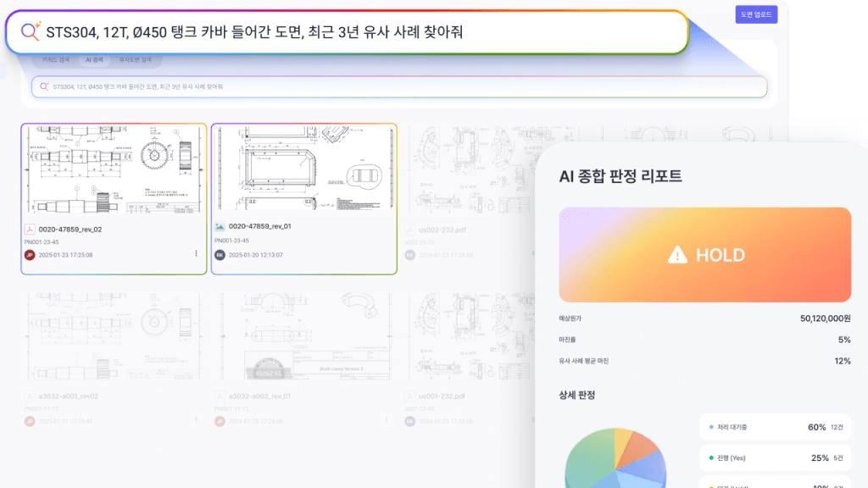Switch to the 키워드 검색 tab
The image size is (868, 488).
point(55,60)
